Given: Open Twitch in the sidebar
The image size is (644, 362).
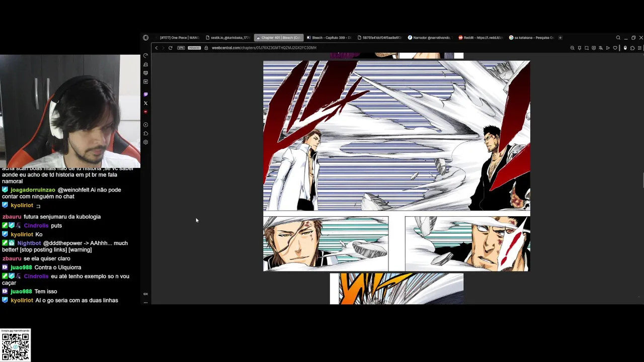Looking at the screenshot, I should point(145,94).
